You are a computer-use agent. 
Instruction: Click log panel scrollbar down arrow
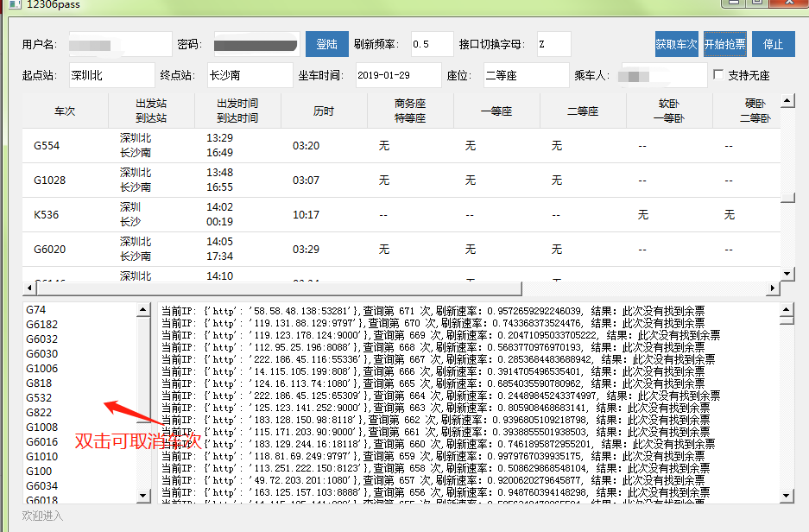click(787, 496)
